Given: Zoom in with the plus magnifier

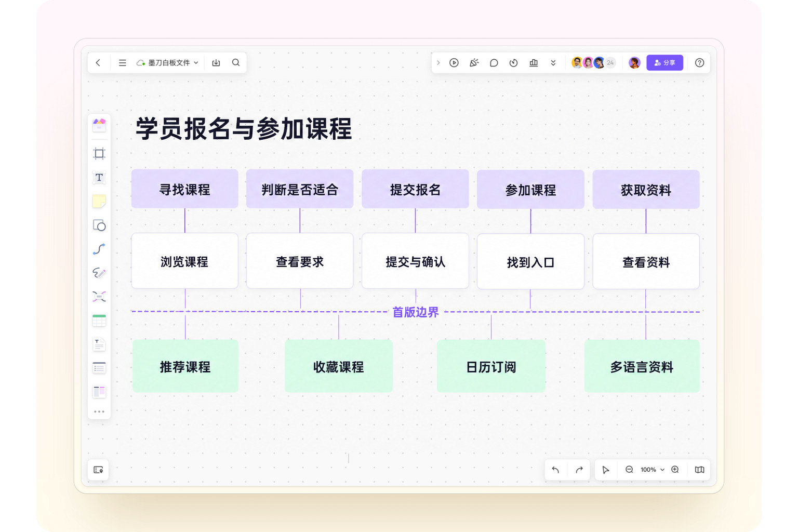Looking at the screenshot, I should tap(675, 470).
